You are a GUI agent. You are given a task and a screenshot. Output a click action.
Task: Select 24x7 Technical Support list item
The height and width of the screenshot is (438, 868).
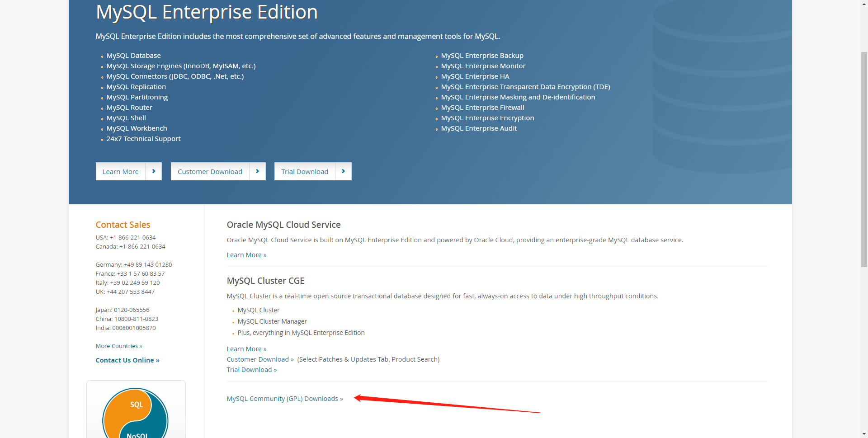[144, 139]
